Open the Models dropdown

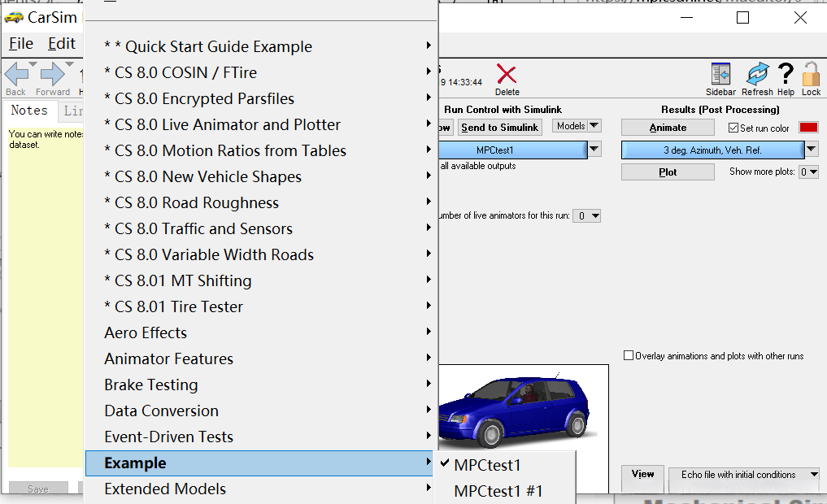(577, 126)
